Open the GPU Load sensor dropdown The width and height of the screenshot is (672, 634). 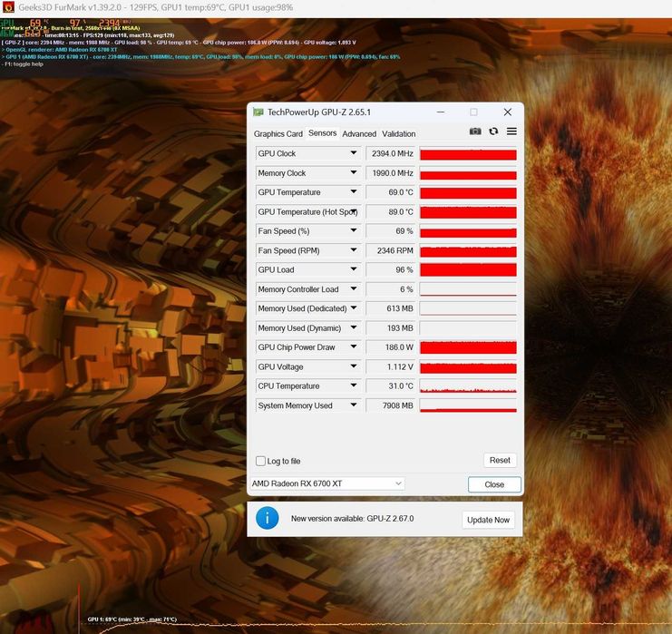pyautogui.click(x=354, y=269)
